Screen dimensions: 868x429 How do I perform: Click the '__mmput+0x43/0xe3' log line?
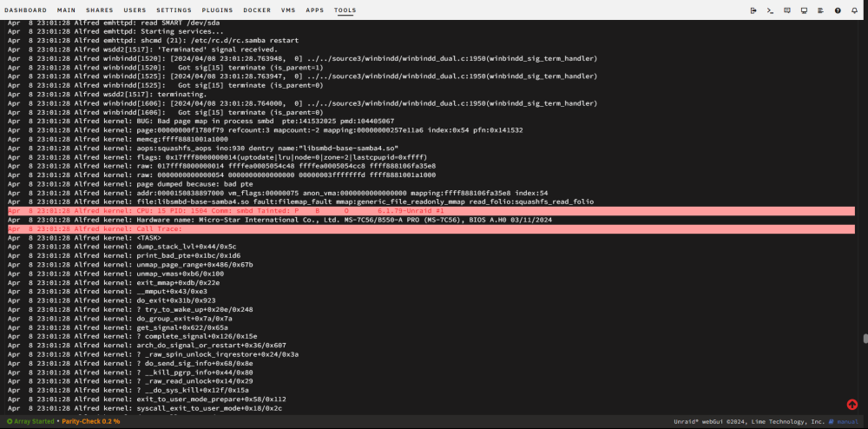(x=108, y=292)
